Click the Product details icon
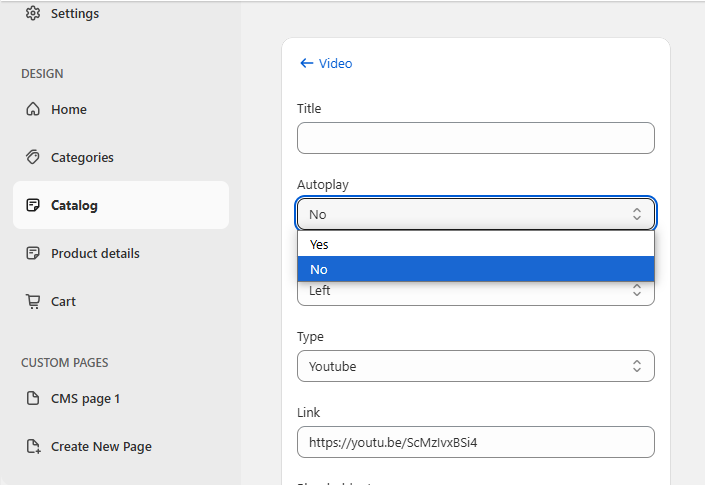The image size is (705, 485). coord(33,254)
